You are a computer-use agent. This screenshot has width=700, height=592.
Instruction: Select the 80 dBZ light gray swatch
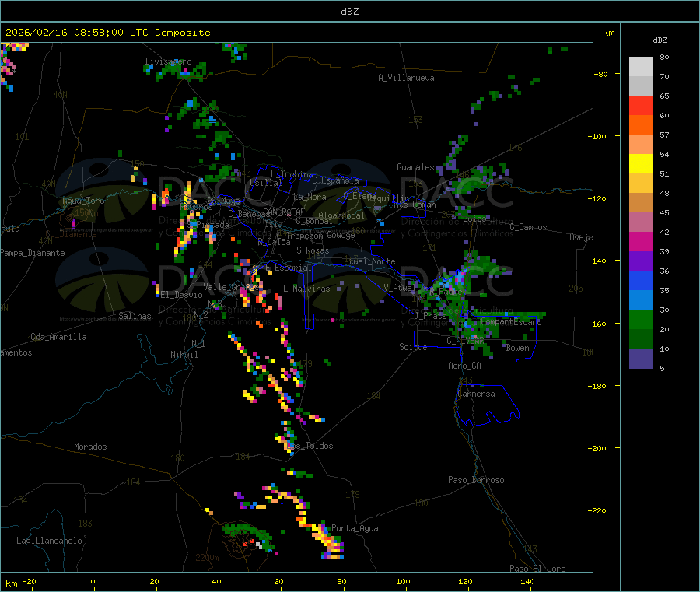click(641, 67)
